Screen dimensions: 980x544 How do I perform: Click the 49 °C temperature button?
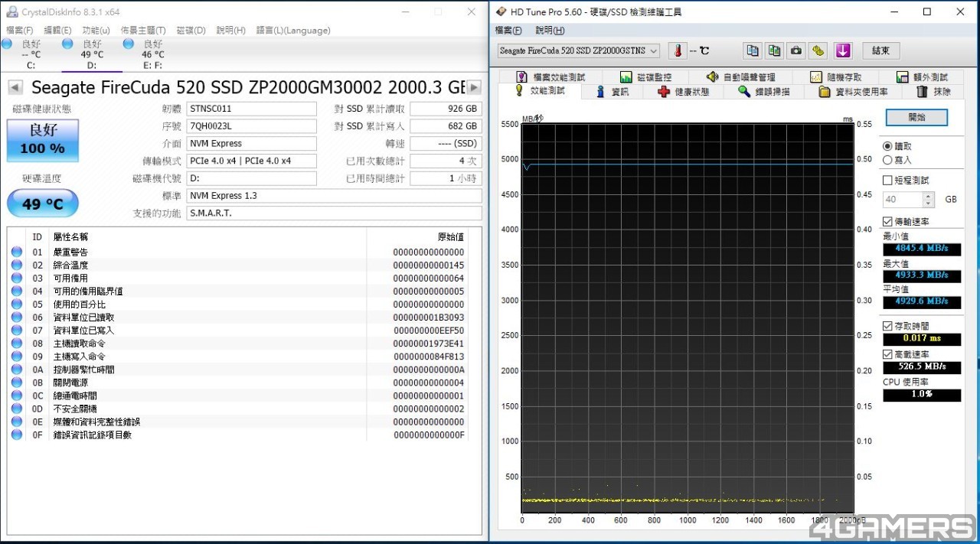click(42, 204)
